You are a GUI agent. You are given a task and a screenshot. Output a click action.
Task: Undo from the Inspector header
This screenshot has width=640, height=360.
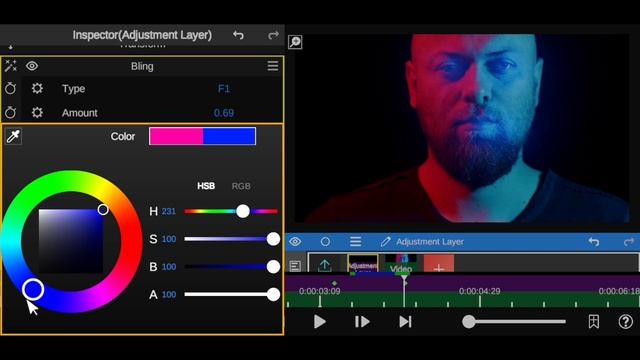[x=238, y=36]
